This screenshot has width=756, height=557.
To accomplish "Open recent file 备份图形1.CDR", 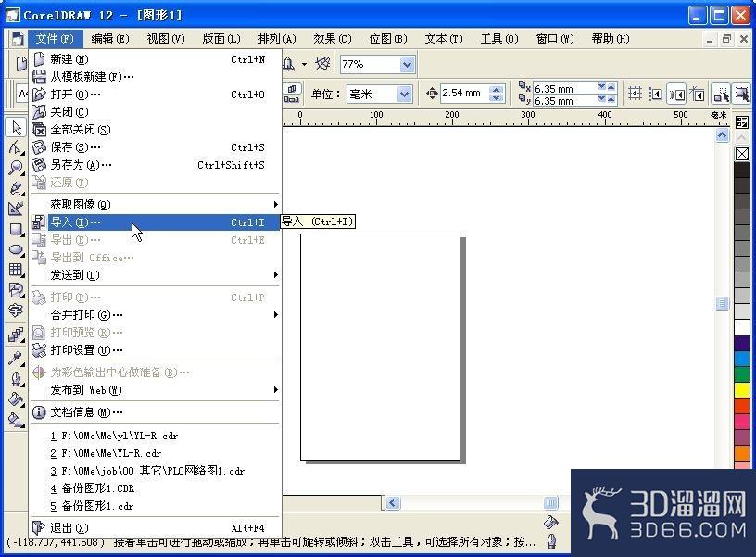I will [156, 488].
